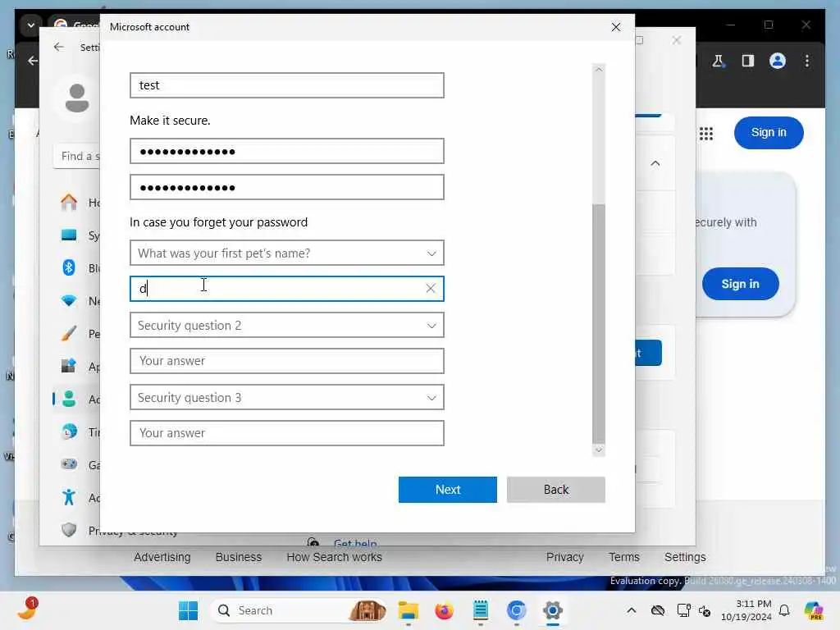Open the Gaming controller icon in Settings

tap(69, 464)
